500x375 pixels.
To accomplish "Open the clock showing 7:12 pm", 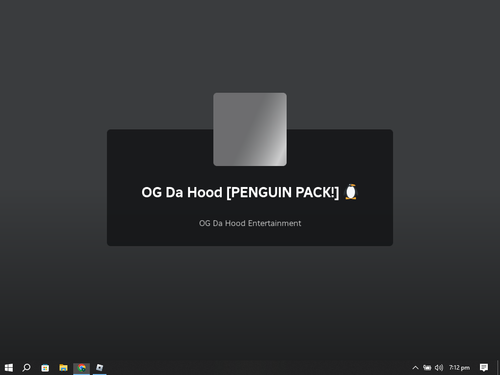I will 459,367.
